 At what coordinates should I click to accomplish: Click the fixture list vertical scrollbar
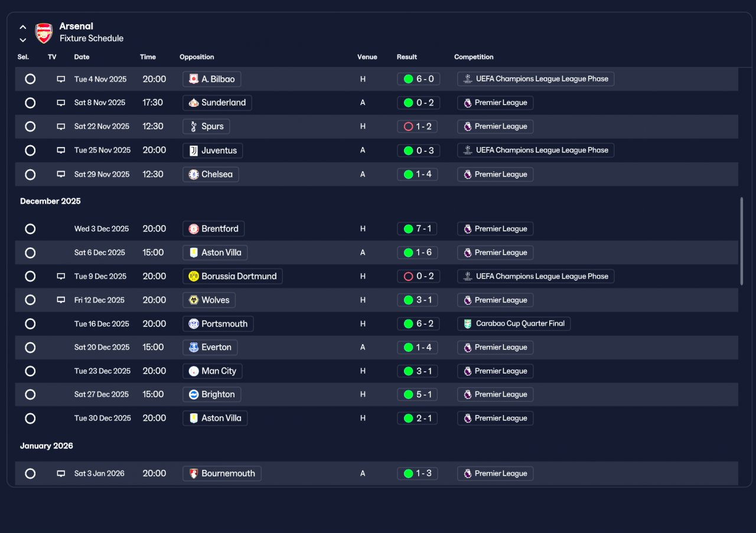click(742, 242)
